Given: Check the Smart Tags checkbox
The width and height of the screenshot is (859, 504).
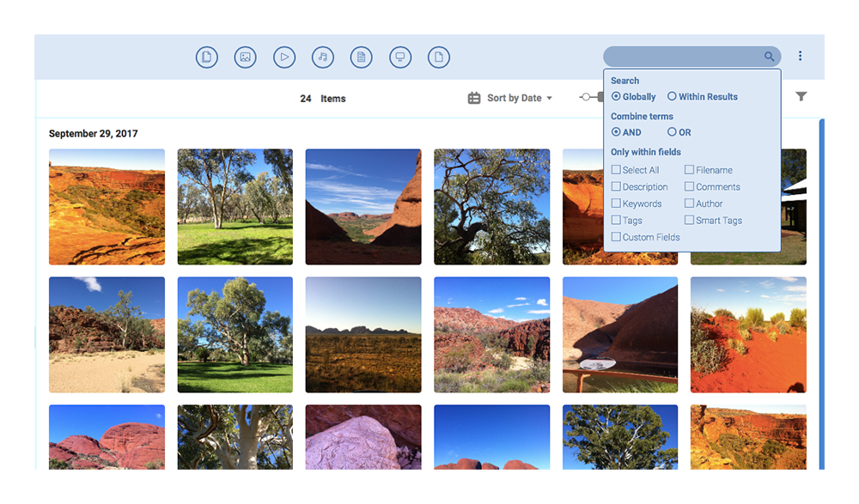Looking at the screenshot, I should click(689, 220).
